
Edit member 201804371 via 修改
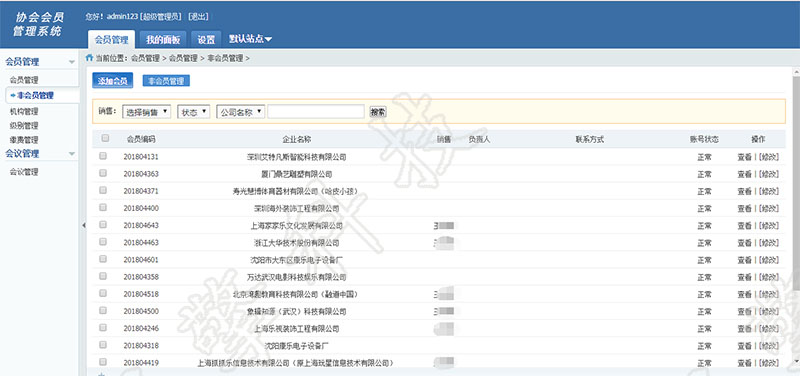[x=769, y=191]
